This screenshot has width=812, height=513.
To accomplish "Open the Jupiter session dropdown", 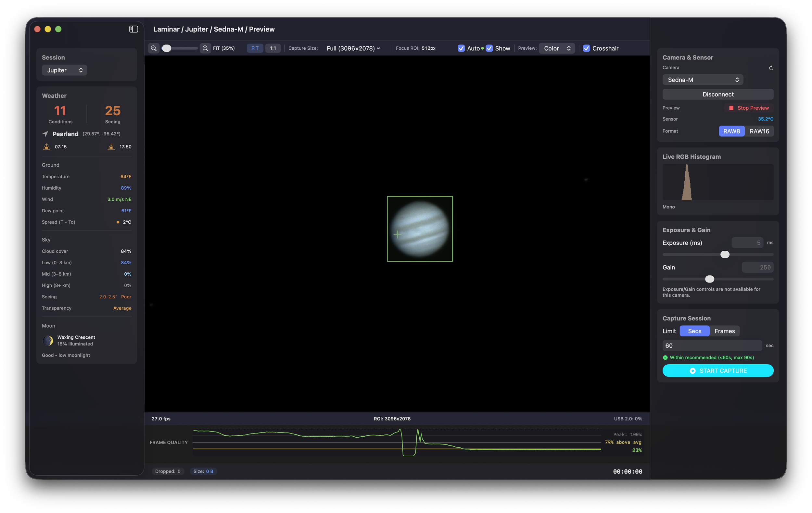I will pyautogui.click(x=64, y=70).
